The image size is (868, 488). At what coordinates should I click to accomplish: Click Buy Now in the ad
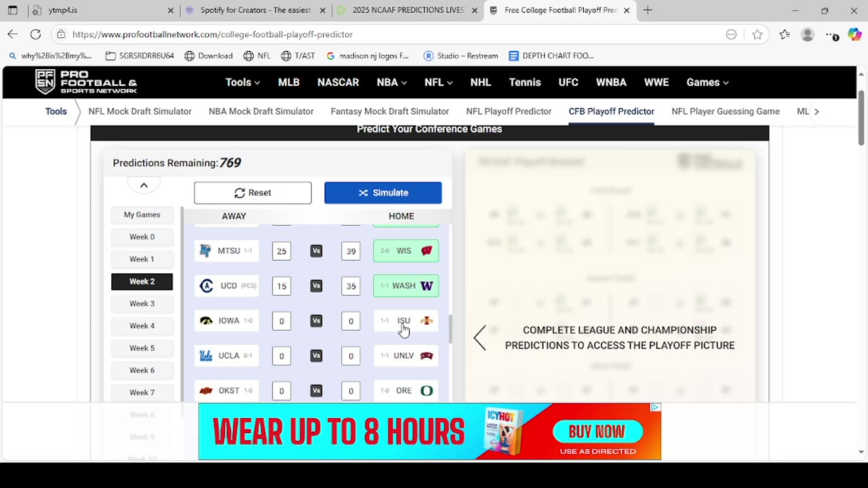pyautogui.click(x=597, y=432)
